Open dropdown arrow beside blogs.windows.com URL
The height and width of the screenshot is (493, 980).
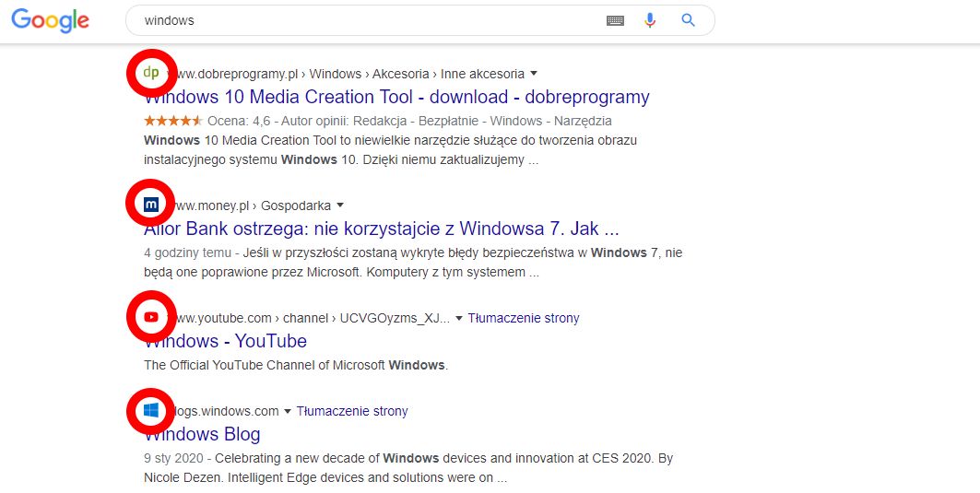click(288, 412)
